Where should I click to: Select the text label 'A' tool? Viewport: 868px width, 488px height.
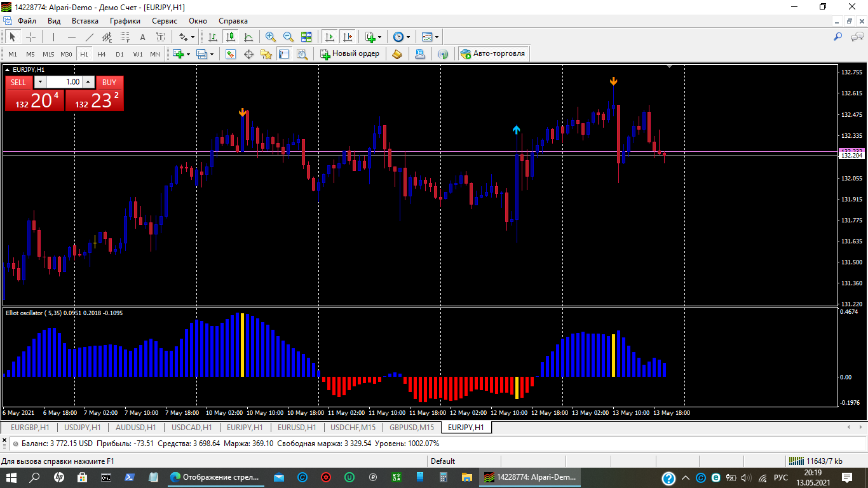pos(142,37)
